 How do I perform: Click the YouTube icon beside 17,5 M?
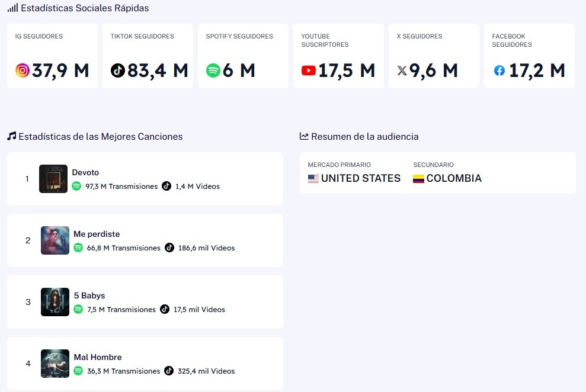(x=309, y=71)
